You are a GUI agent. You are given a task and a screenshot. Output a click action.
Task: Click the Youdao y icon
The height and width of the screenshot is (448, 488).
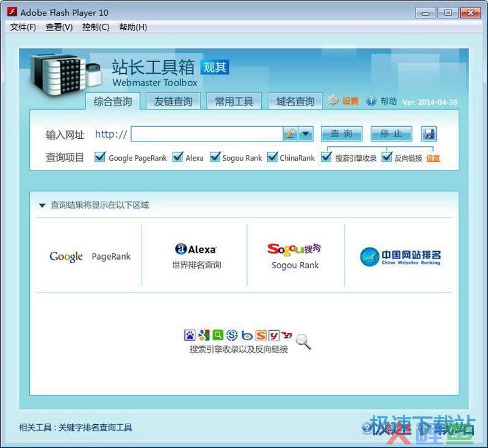[274, 335]
